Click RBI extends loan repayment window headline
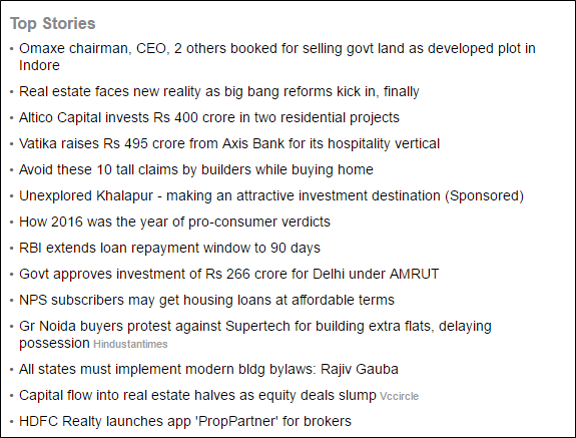 coord(170,248)
